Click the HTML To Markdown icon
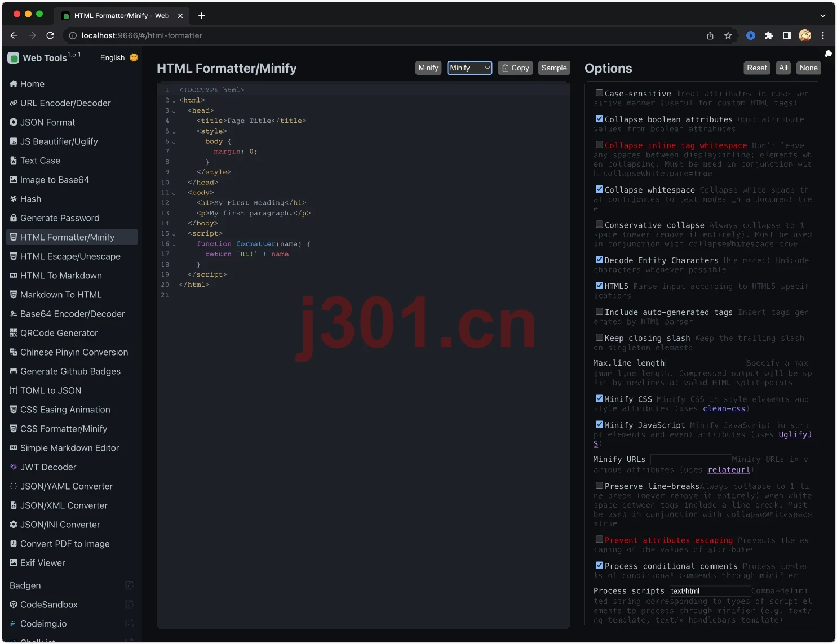This screenshot has width=837, height=644. click(14, 276)
